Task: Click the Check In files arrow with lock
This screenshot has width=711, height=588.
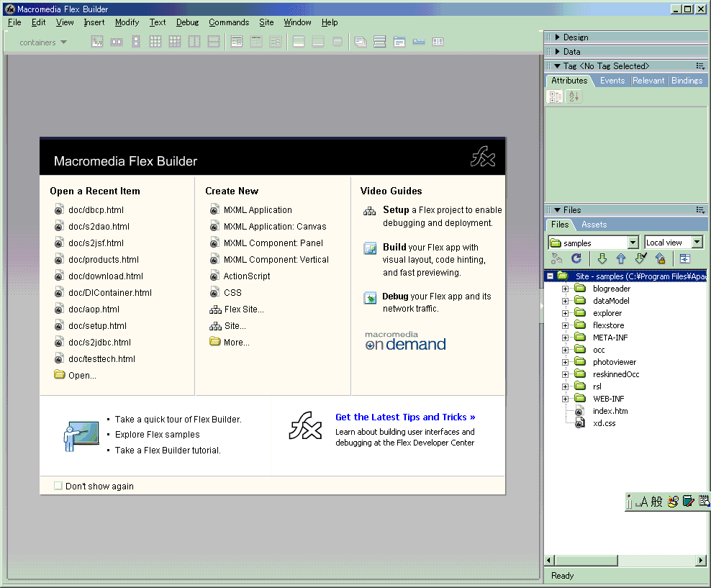Action: (660, 258)
